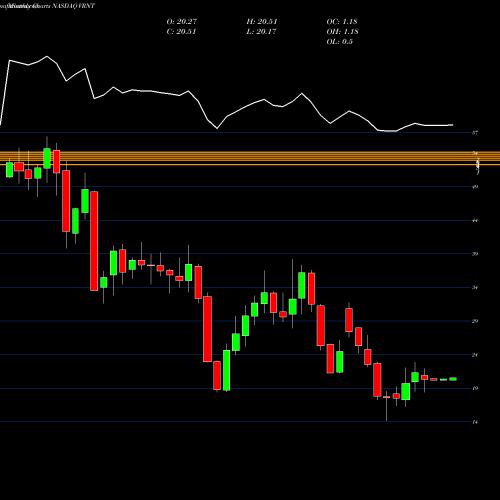Click the 29 price axis label
This screenshot has height=500, width=500.
pos(475,321)
